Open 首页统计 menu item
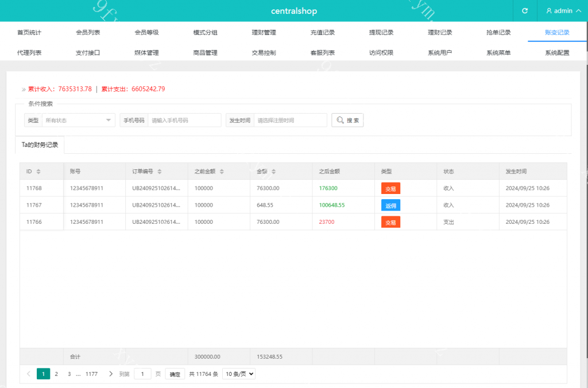 pyautogui.click(x=29, y=32)
